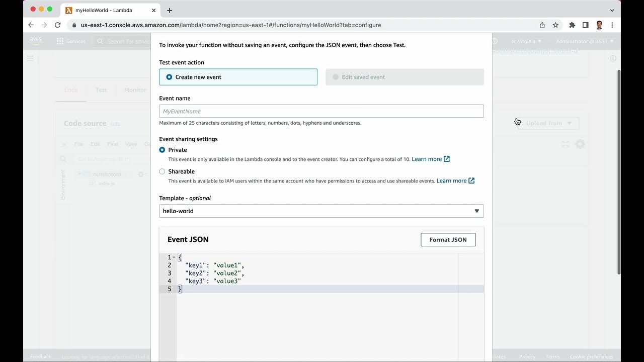Click the page's vertical scrollbar
Screen dimensions: 644x362
coord(619,171)
